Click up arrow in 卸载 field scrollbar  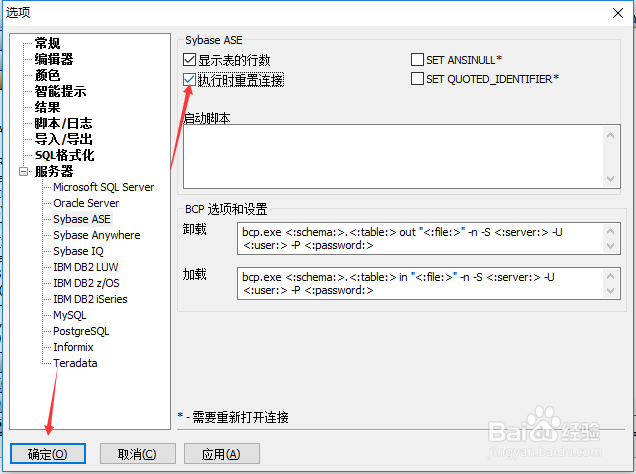pos(610,232)
